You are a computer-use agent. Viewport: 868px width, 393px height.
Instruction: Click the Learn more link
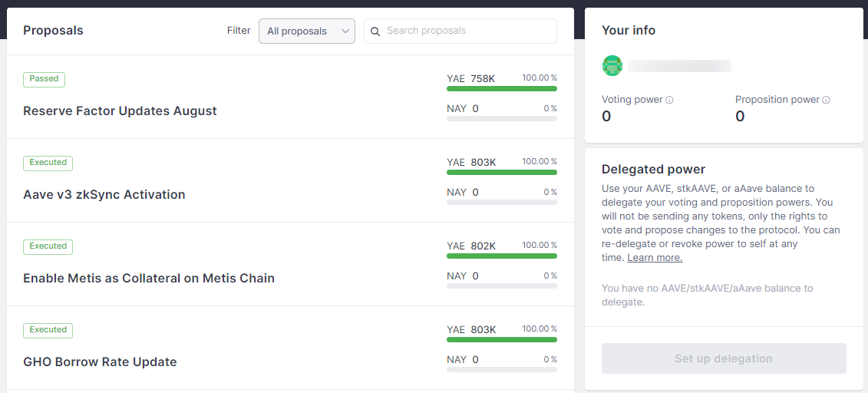[x=655, y=258]
